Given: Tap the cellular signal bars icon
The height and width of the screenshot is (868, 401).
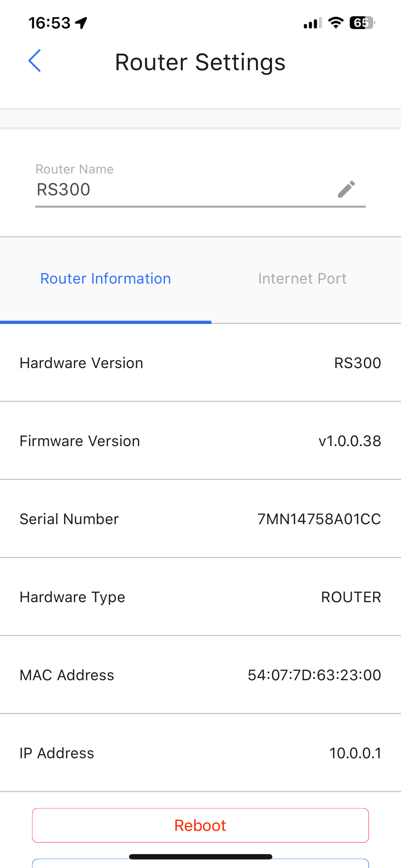Looking at the screenshot, I should [313, 23].
